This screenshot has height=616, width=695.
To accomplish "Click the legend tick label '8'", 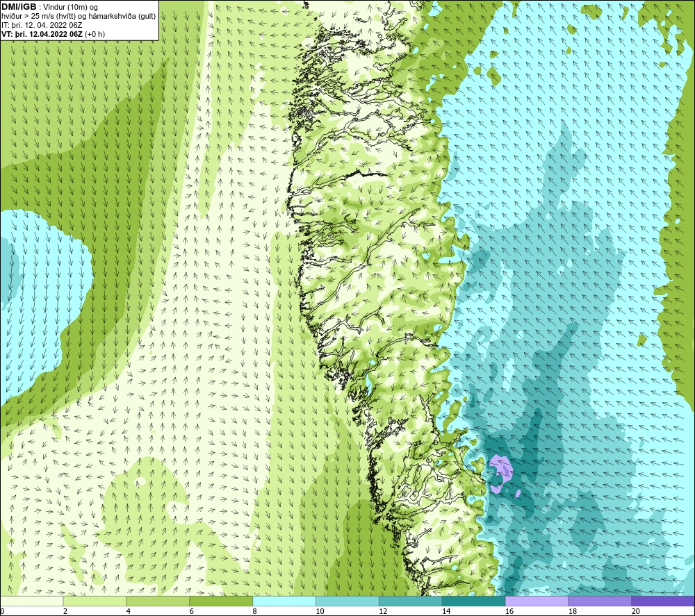I will click(254, 611).
